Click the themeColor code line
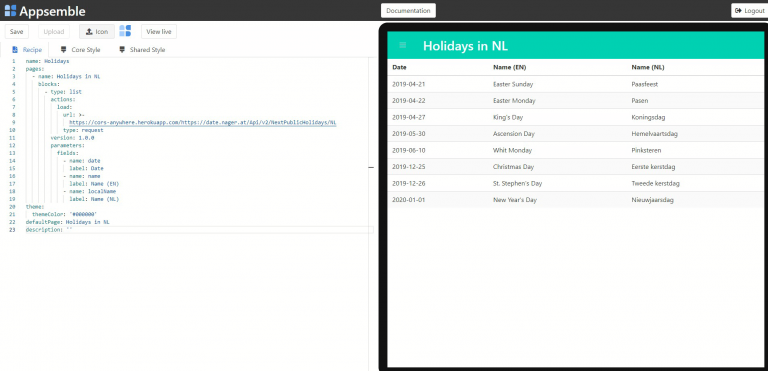768x371 pixels. pyautogui.click(x=65, y=214)
